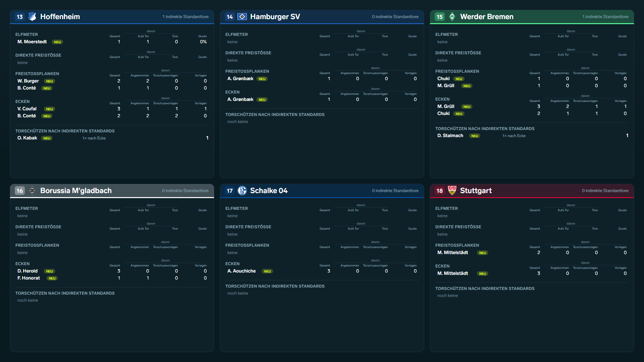Click the Borussia M'gladbach club crest
Image resolution: width=644 pixels, height=362 pixels.
click(x=32, y=191)
